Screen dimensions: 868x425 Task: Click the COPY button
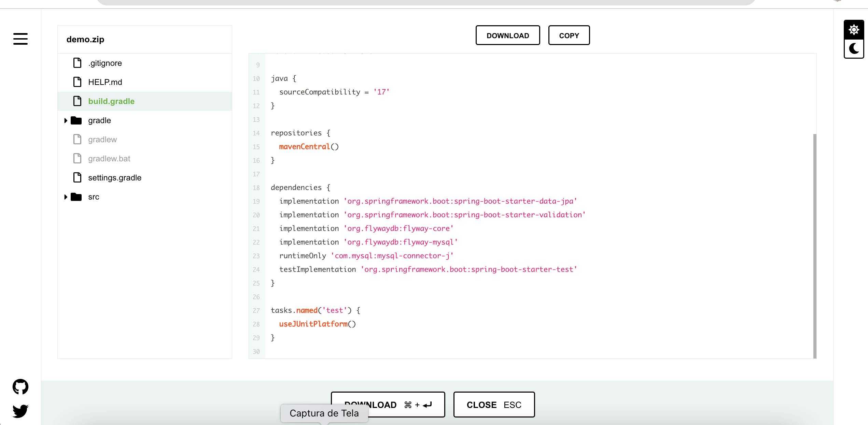[x=569, y=35]
